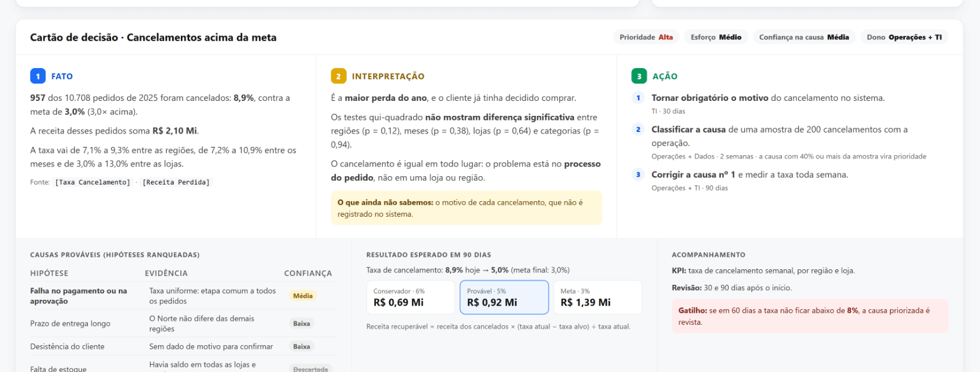The image size is (980, 372).
Task: Choose the Conservador 6% scenario card
Action: (411, 297)
